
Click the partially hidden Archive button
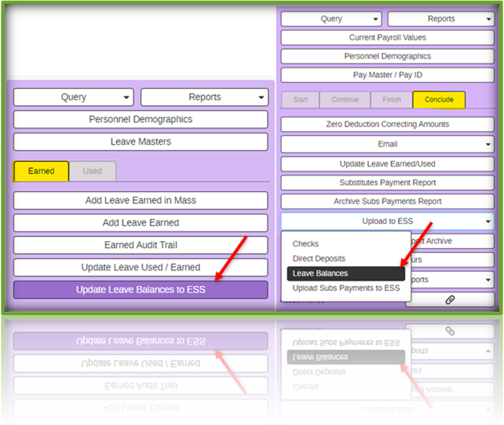pos(452,241)
